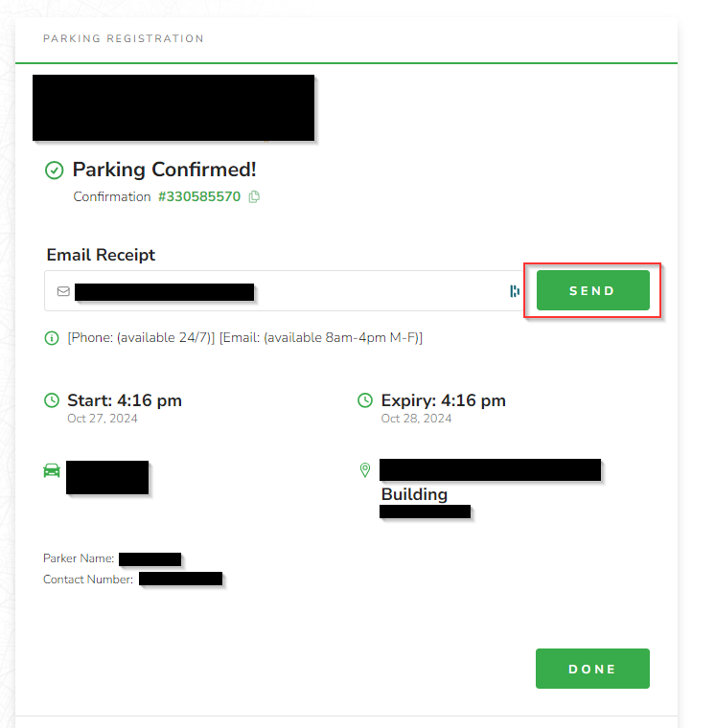The width and height of the screenshot is (715, 728).
Task: Click the info icon beside phone availability
Action: pos(52,338)
